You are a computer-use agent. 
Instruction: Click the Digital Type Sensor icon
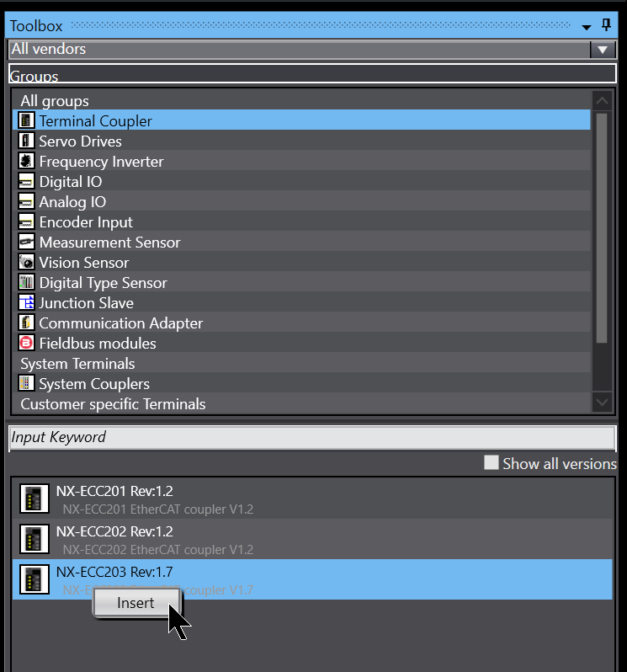(26, 282)
